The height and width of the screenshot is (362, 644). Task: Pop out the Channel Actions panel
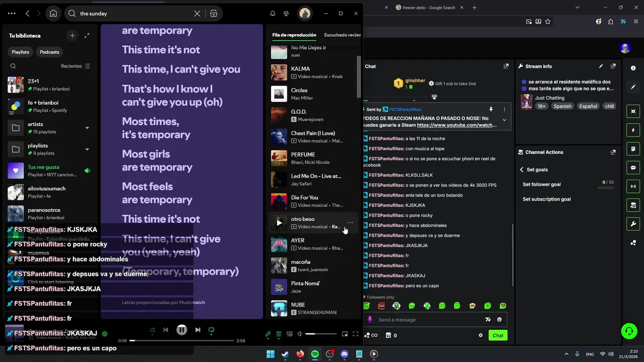(x=613, y=152)
